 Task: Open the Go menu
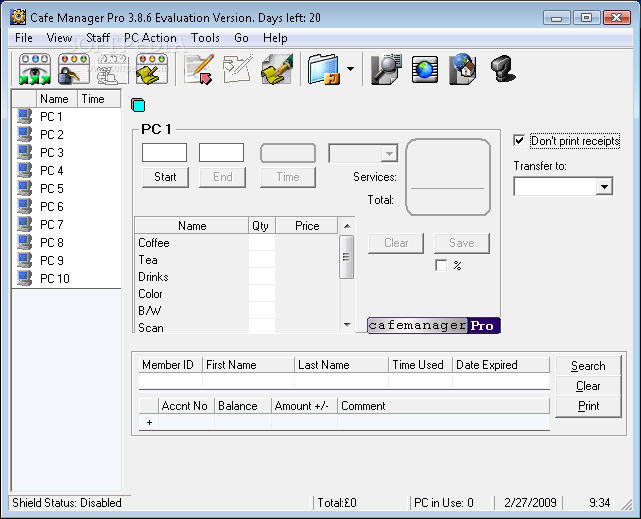click(241, 38)
